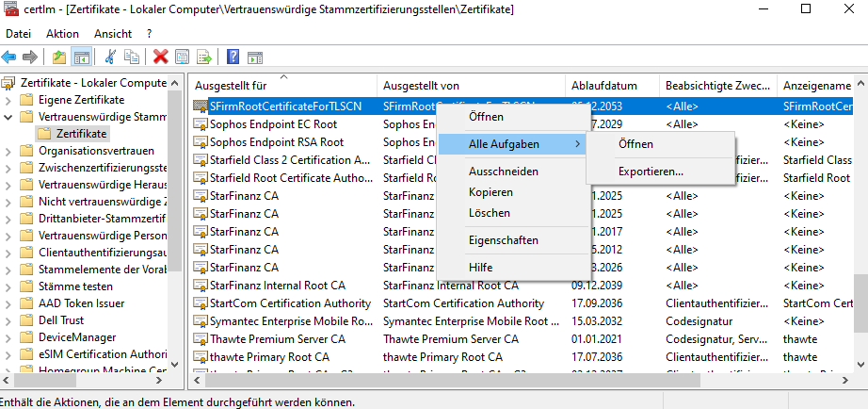
Task: Expand the Nicht vertrauenswürdige Zertifikate node
Action: tap(8, 202)
